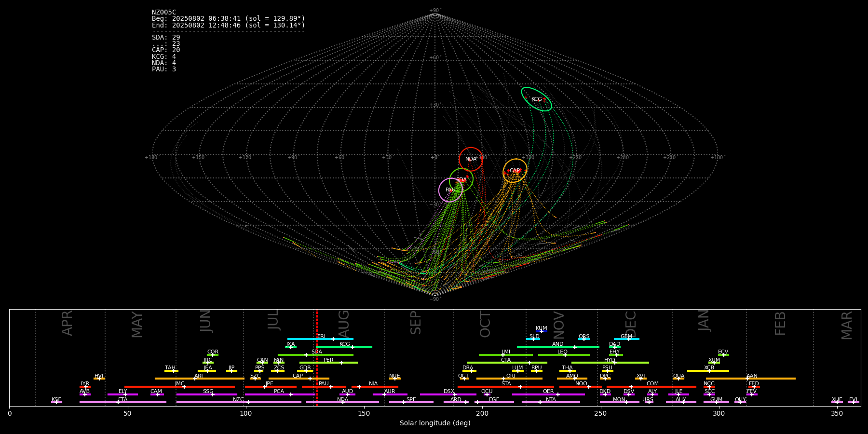The height and width of the screenshot is (434, 868).
Task: Select the KSE shower bar in the timeline
Action: click(x=56, y=402)
